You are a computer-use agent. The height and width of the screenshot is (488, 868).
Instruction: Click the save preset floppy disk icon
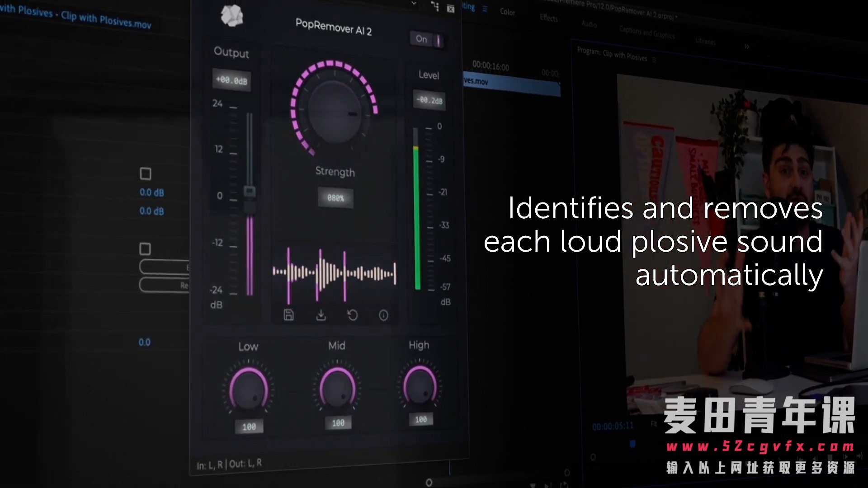(x=288, y=315)
